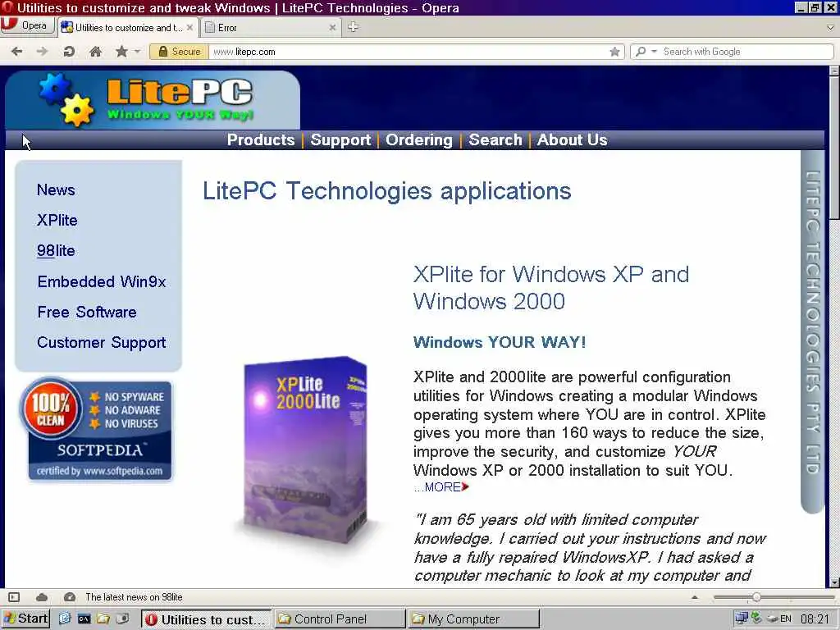Open the 98lite sidebar link
The image size is (840, 630).
(x=56, y=251)
